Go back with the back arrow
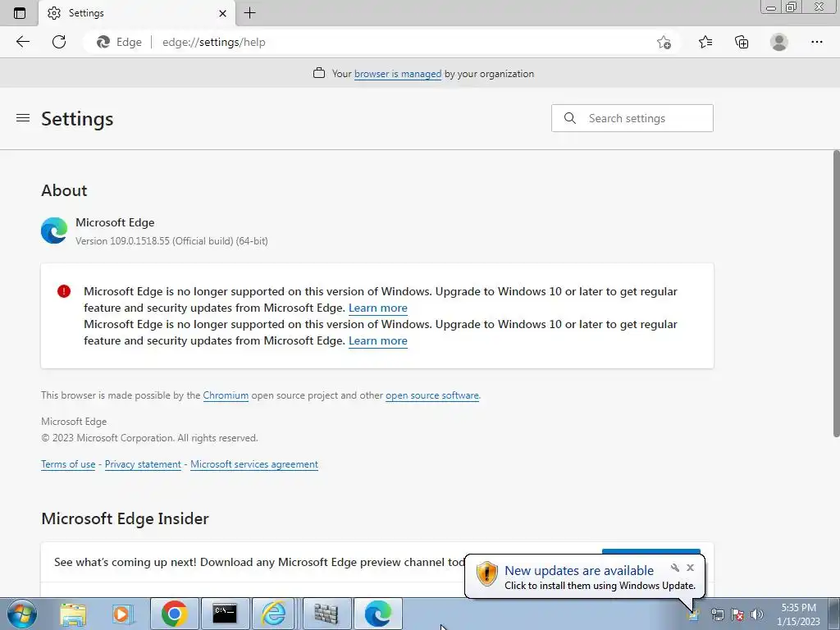The height and width of the screenshot is (630, 840). [22, 42]
